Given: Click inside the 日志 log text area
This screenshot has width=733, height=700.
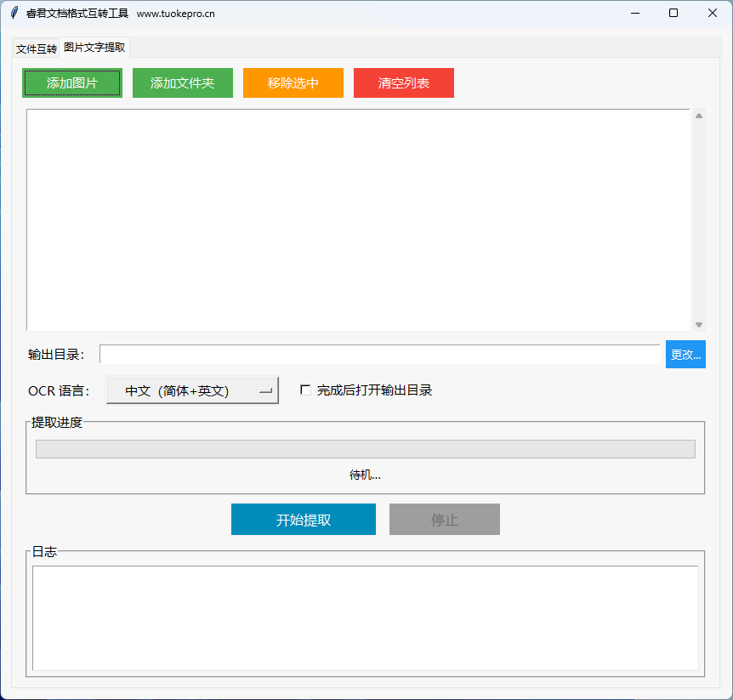Looking at the screenshot, I should click(x=365, y=617).
